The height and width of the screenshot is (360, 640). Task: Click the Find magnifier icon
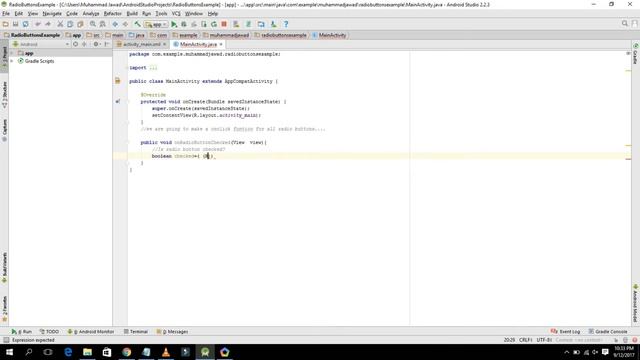(93, 24)
